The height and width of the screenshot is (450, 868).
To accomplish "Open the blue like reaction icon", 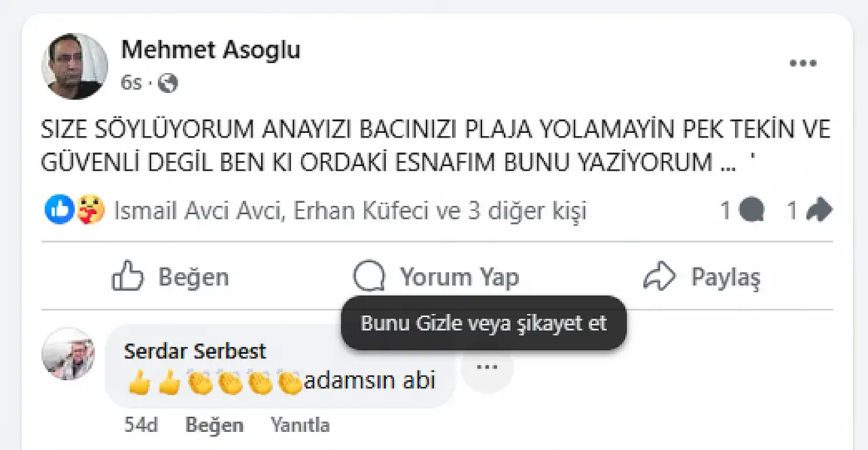I will click(58, 211).
